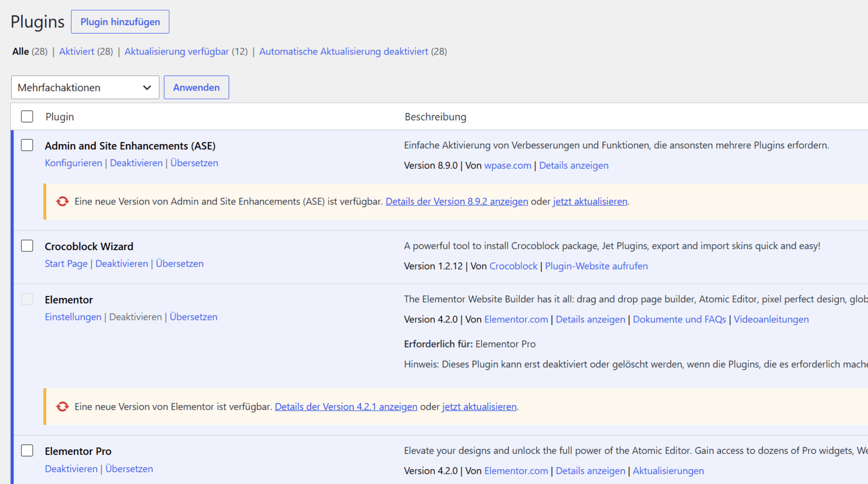Tick the select-all checkbox in the table header

[27, 117]
